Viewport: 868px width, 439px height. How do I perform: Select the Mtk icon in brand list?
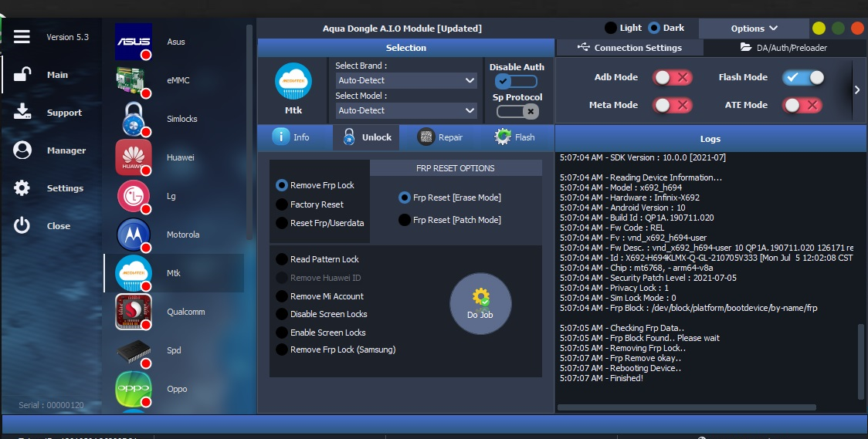[134, 273]
